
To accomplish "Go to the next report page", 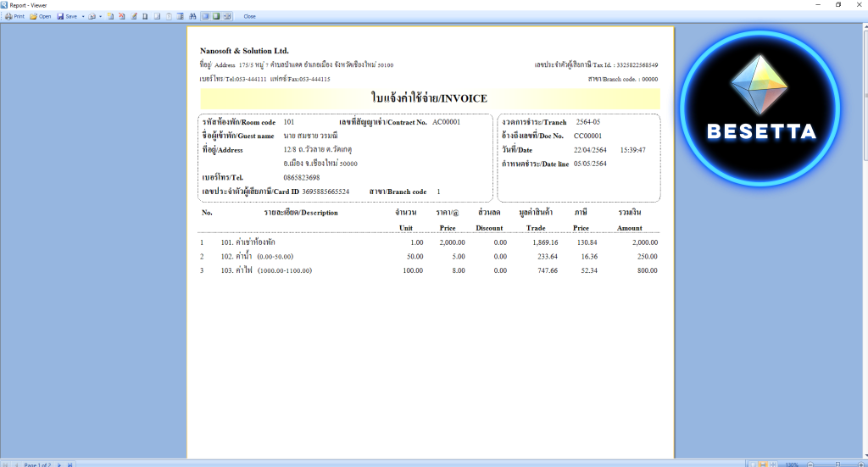I will 59,464.
